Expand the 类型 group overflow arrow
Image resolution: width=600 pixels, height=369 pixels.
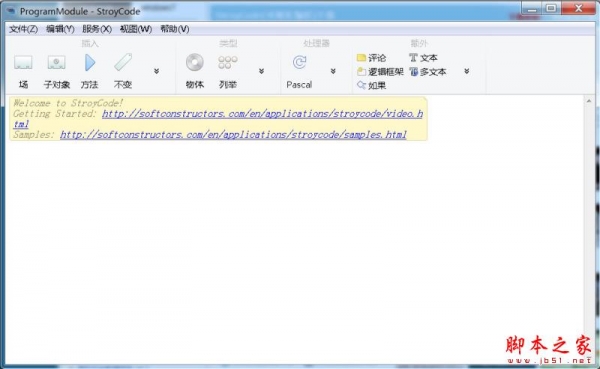point(261,71)
